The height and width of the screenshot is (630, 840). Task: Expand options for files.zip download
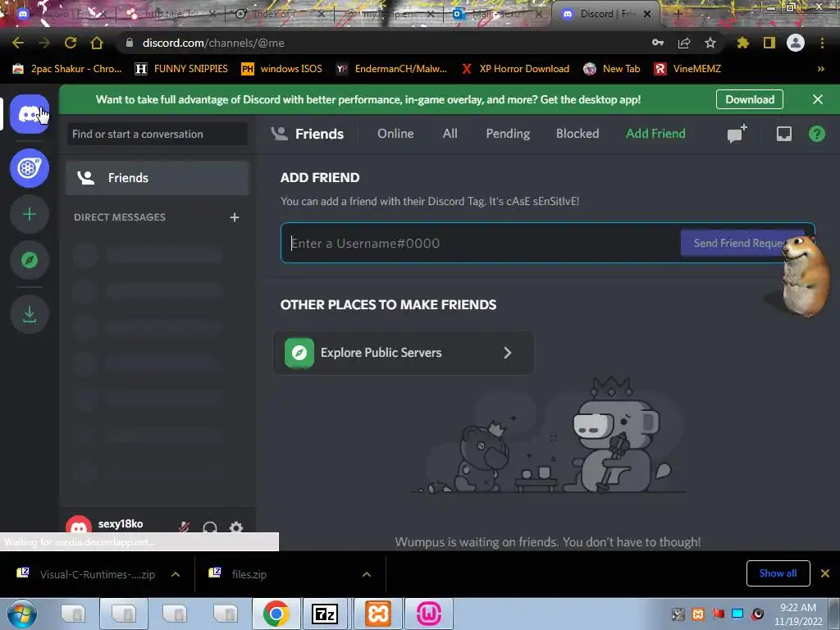pos(367,574)
